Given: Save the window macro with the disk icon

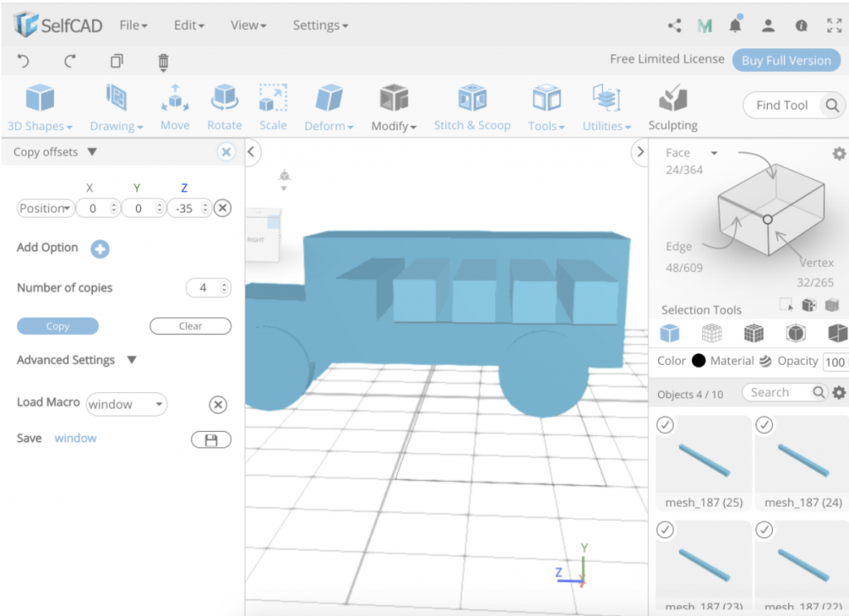Looking at the screenshot, I should point(211,439).
